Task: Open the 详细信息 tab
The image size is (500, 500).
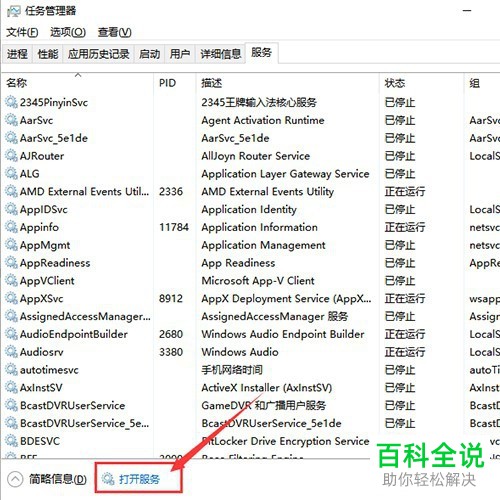Action: tap(221, 54)
